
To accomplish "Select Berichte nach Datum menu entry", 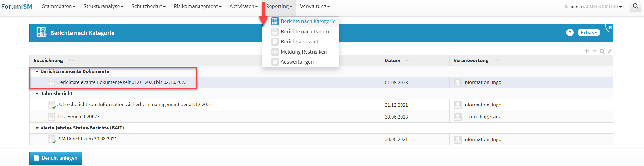I will (305, 32).
